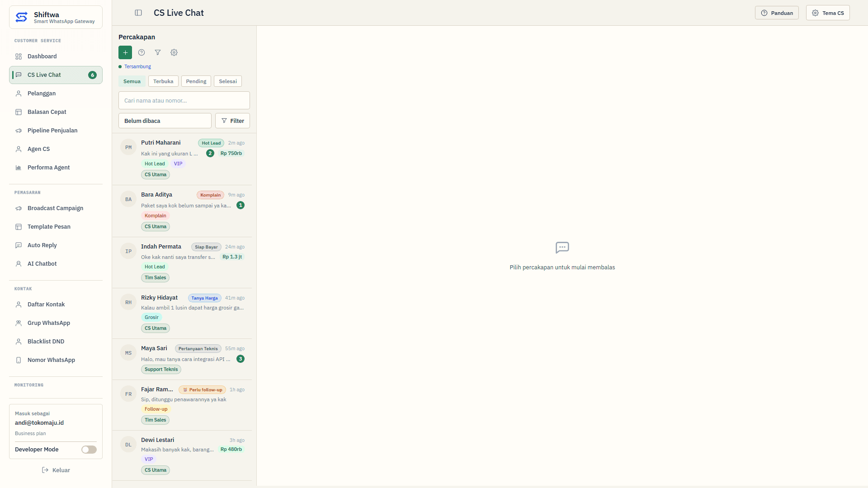The height and width of the screenshot is (488, 868).
Task: Collapse the sidebar panel icon
Action: (x=138, y=13)
